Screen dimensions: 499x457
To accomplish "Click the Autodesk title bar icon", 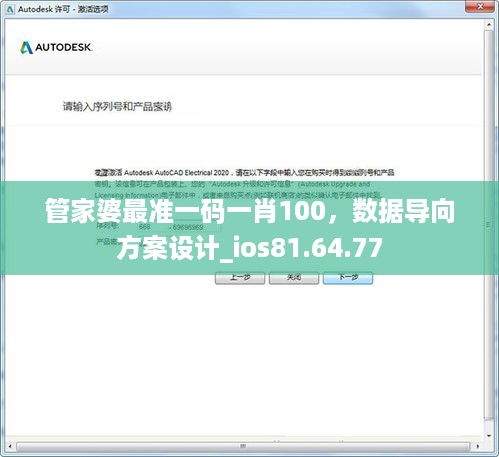I will pyautogui.click(x=10, y=9).
